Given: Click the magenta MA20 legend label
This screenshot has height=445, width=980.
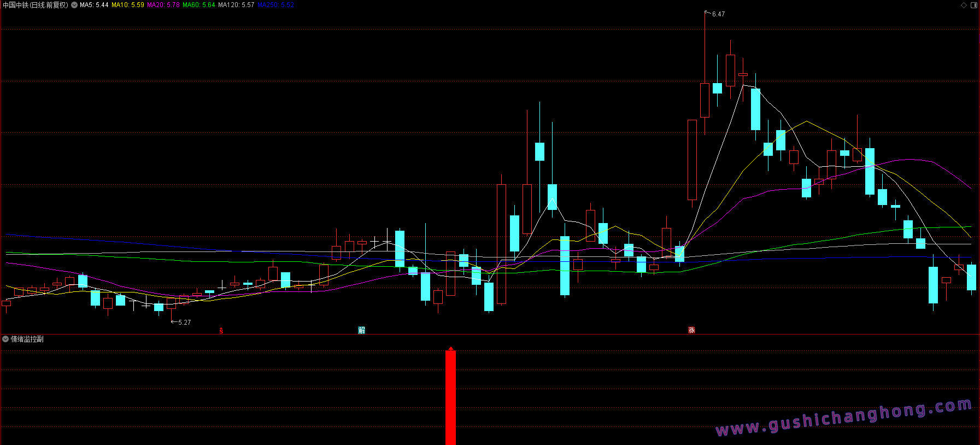Looking at the screenshot, I should [x=163, y=5].
